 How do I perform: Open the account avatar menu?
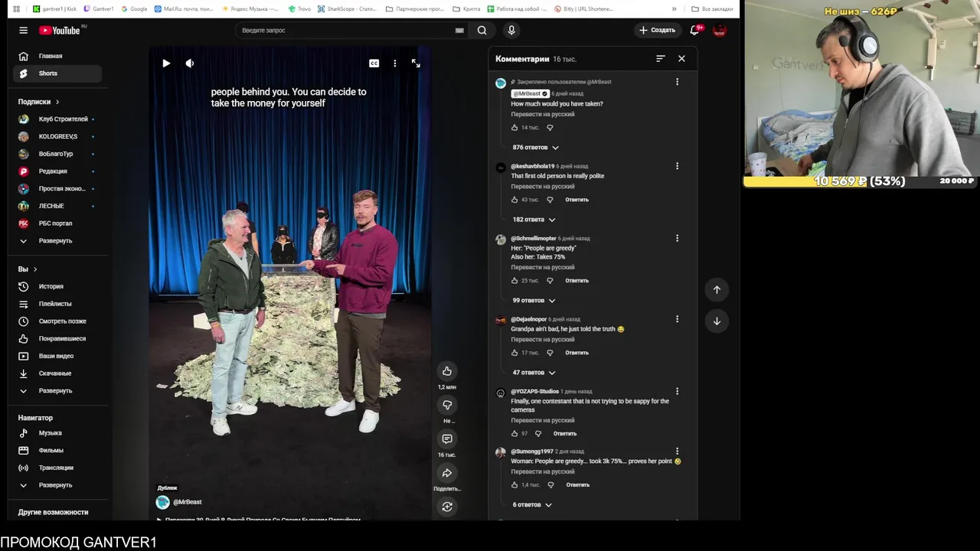pyautogui.click(x=719, y=31)
